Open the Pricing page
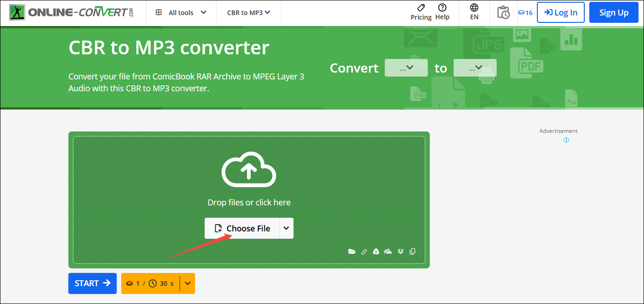 click(421, 12)
